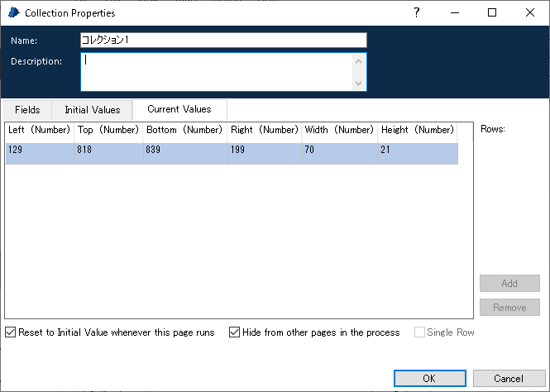Select the Bottom value cell 839
Viewport: 550px width, 392px height.
pos(185,153)
